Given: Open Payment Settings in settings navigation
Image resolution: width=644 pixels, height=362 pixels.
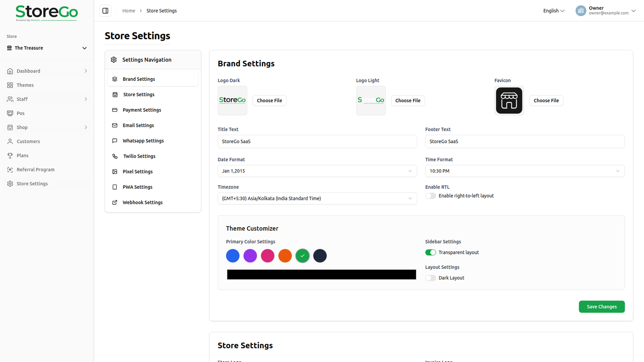Looking at the screenshot, I should tap(142, 110).
